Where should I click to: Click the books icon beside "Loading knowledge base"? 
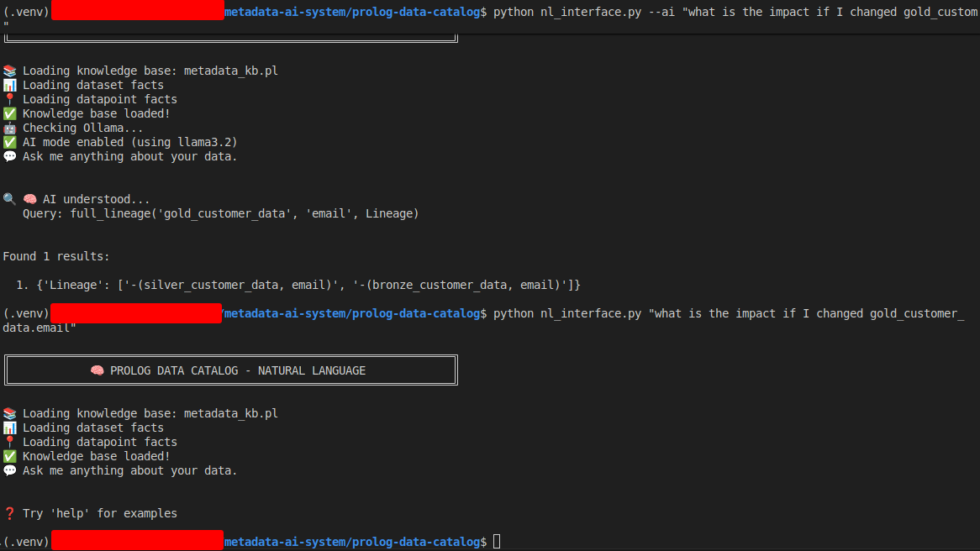[x=10, y=71]
